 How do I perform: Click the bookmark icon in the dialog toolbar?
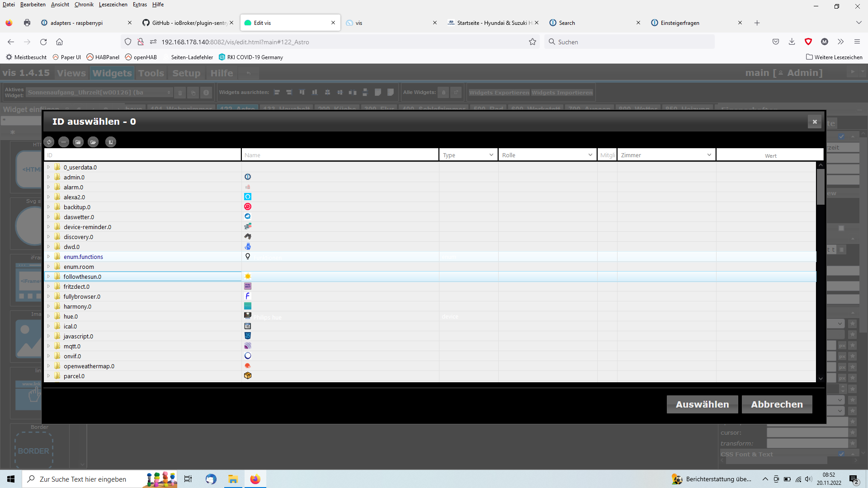pos(111,142)
